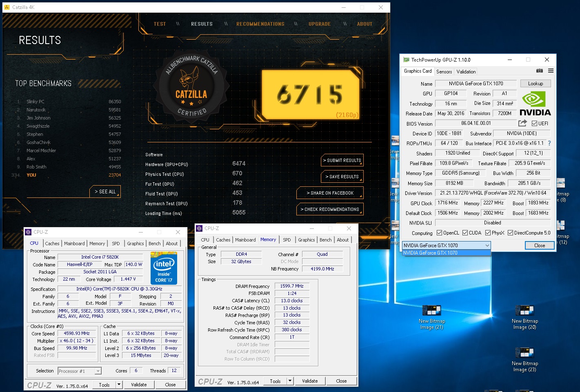Switch to the Sensors tab in GPU-Z
The image size is (580, 392).
pyautogui.click(x=444, y=72)
